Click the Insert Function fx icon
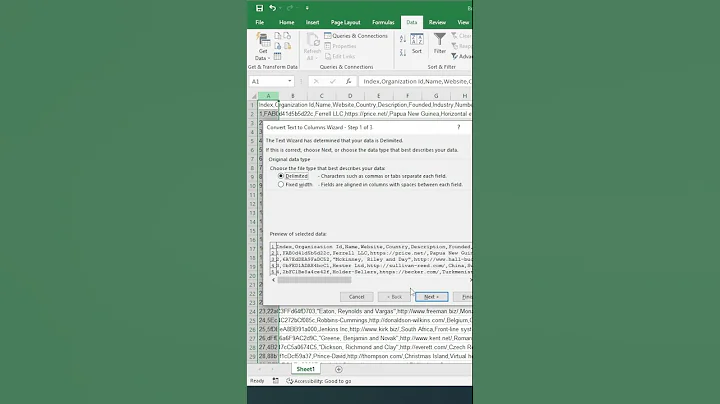Screen dimensions: 720x404 tap(349, 81)
